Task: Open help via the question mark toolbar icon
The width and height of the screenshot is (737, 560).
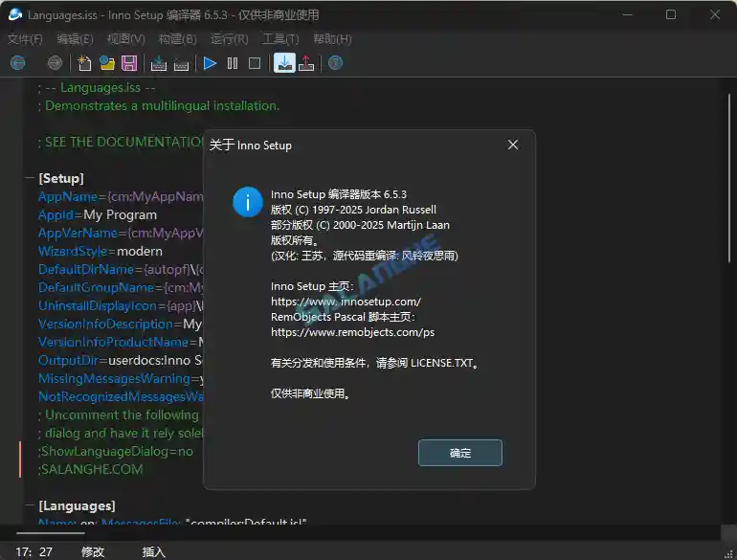Action: point(335,63)
